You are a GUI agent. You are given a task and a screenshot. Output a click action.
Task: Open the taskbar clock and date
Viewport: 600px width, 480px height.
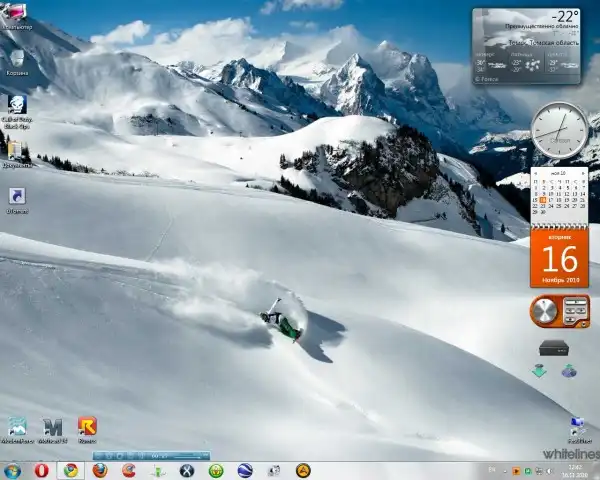pos(574,470)
